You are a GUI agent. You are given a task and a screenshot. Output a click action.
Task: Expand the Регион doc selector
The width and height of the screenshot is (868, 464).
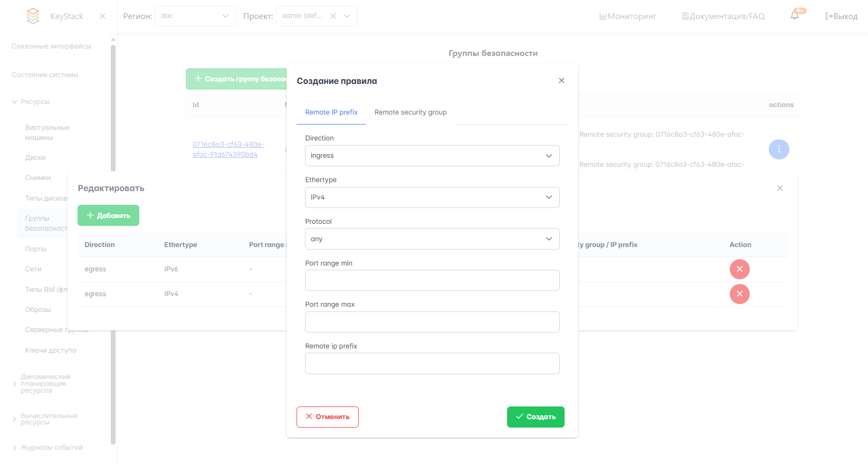point(195,16)
